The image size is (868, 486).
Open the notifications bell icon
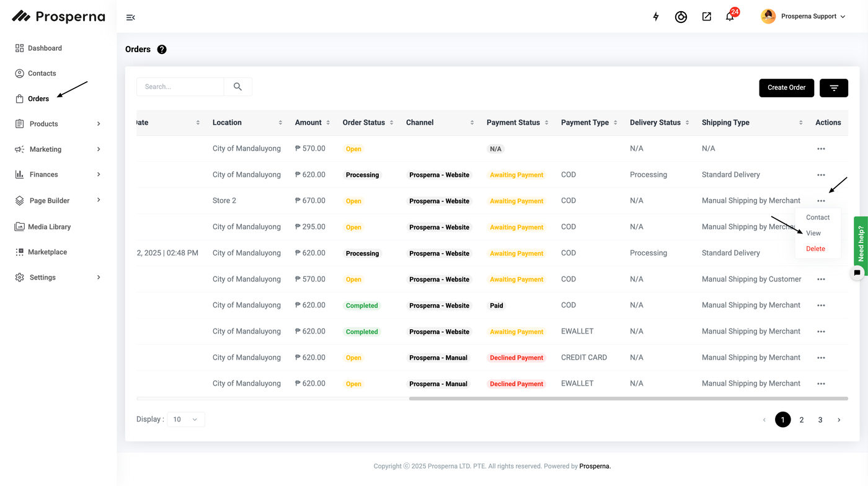point(730,17)
